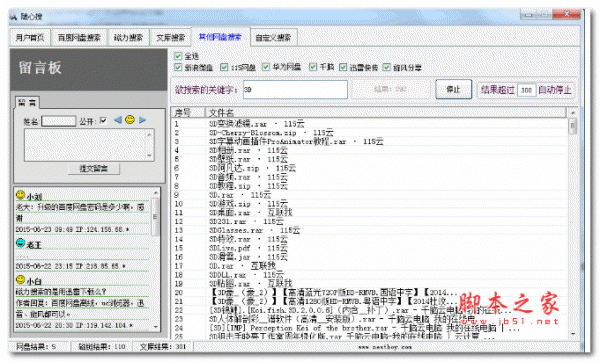Click the yellow smiley avatar next to 小刘
The image size is (600, 362).
[20, 195]
